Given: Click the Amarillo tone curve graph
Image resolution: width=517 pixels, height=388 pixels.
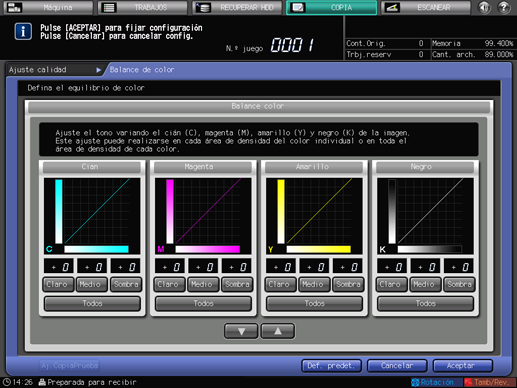Looking at the screenshot, I should pyautogui.click(x=314, y=216).
